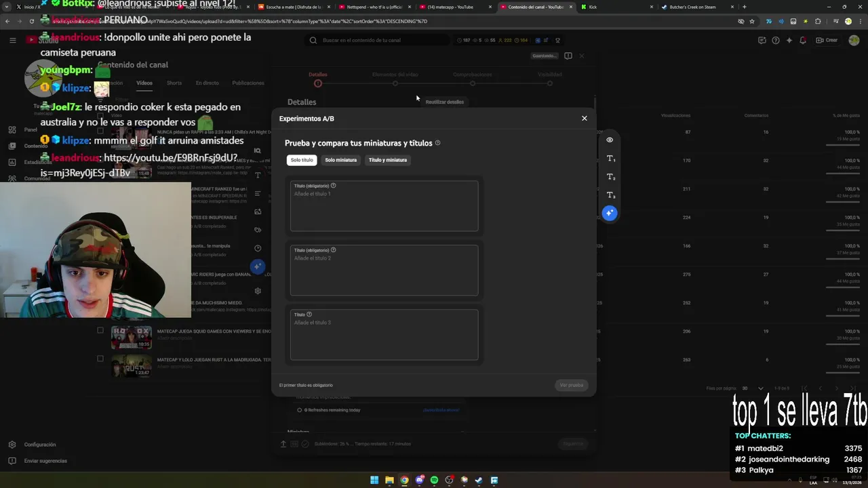
Task: Select the T2 title icon in side toolbar
Action: click(610, 176)
